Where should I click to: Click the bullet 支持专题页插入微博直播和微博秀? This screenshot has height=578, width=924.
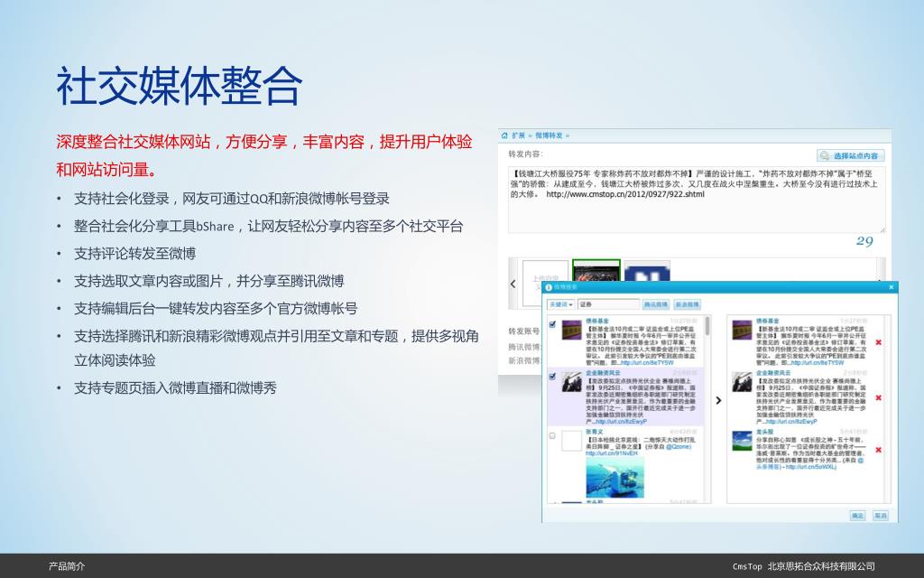(175, 388)
